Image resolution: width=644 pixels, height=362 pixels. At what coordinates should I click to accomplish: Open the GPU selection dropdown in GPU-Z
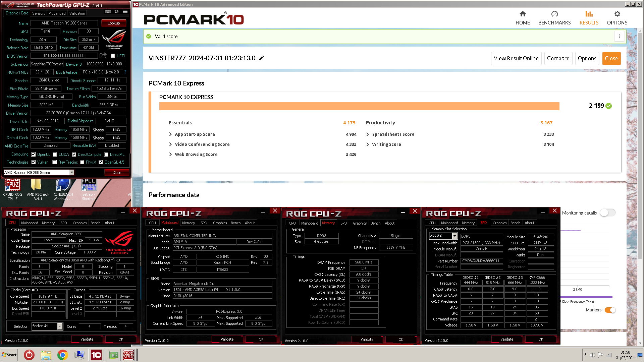coord(72,172)
